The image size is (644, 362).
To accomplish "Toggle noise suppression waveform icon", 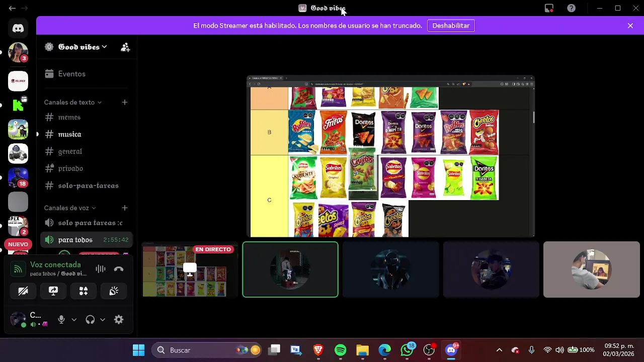I will pyautogui.click(x=101, y=269).
